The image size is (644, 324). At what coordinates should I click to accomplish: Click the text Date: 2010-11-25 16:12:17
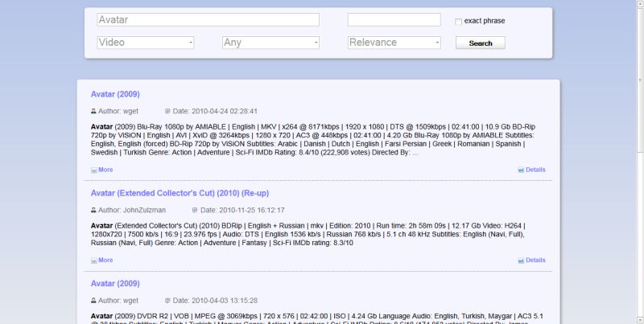(x=242, y=210)
